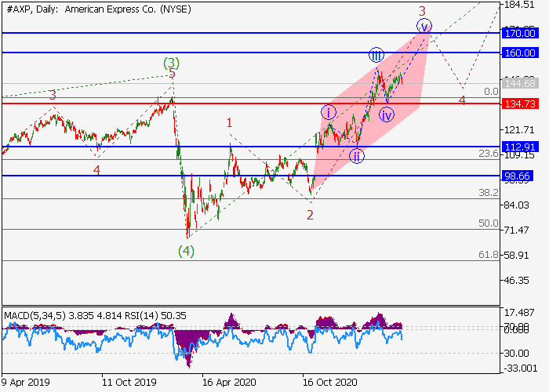Click the 84.03 price axis value
The height and width of the screenshot is (392, 549).
coord(516,205)
